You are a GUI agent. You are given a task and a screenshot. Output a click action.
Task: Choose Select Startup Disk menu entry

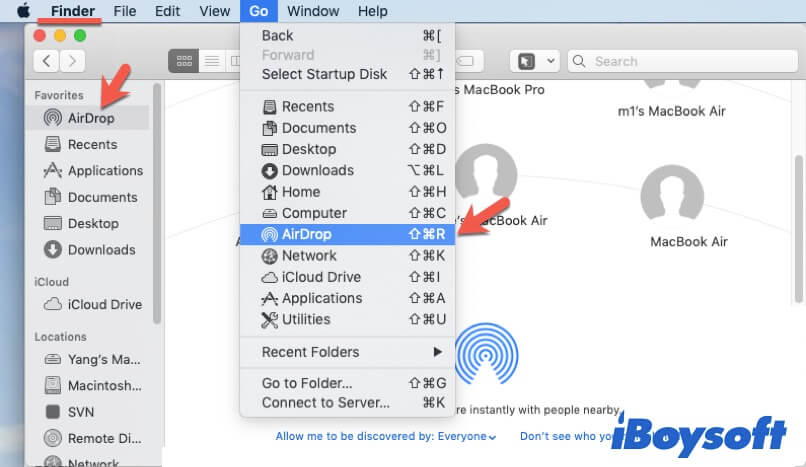tap(347, 74)
